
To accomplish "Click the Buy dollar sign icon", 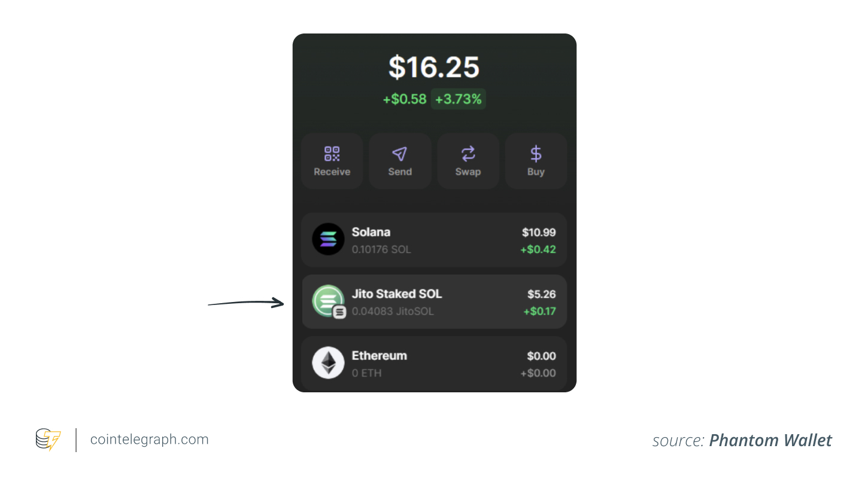I will click(536, 154).
